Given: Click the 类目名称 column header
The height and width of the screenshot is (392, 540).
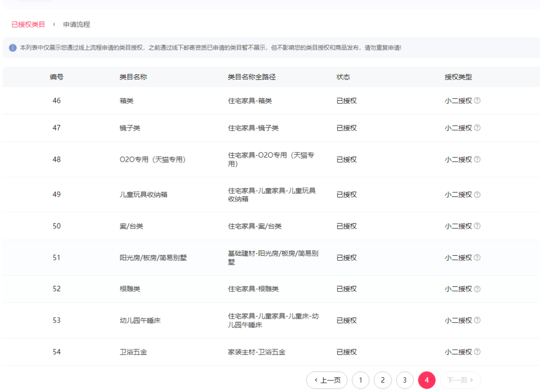Looking at the screenshot, I should (133, 77).
